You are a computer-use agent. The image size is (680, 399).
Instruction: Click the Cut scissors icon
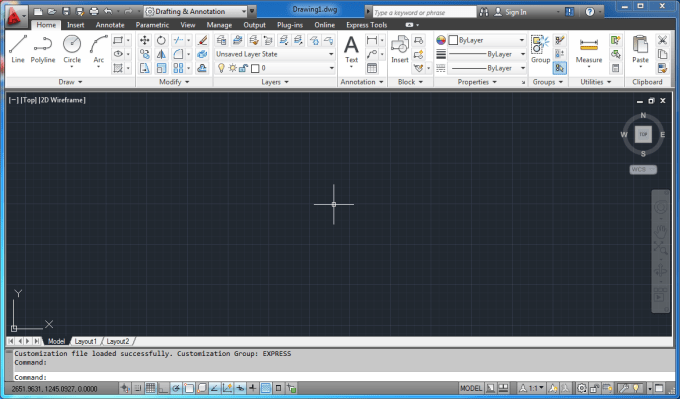tap(662, 40)
